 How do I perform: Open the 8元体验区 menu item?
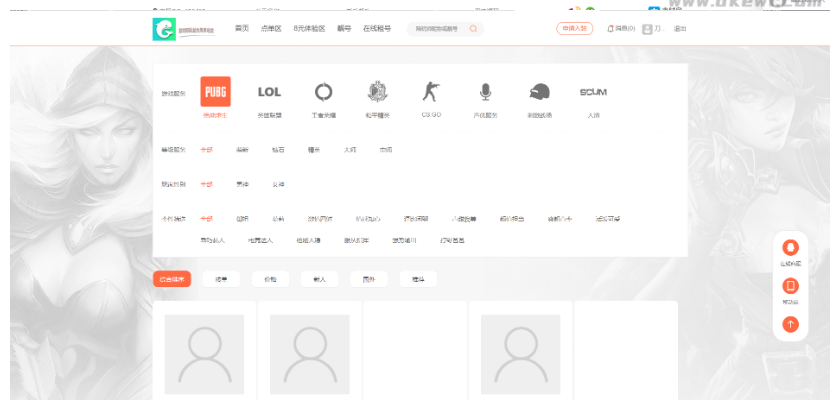(309, 29)
